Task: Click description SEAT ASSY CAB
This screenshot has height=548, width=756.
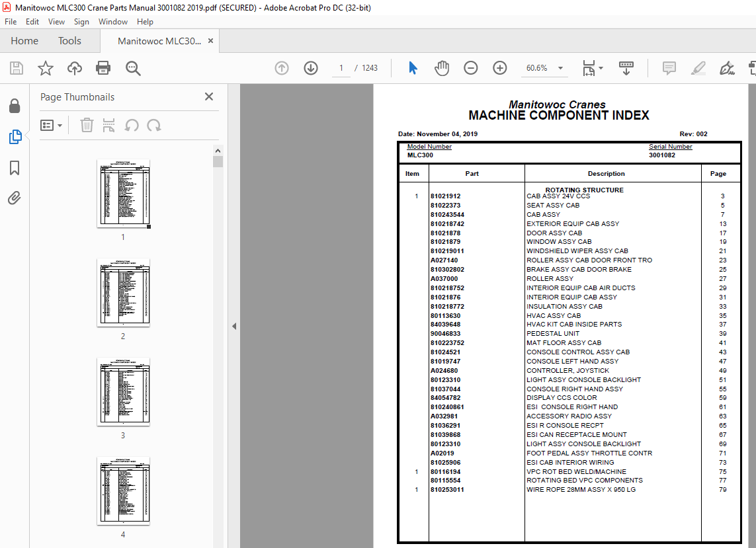Action: click(x=553, y=206)
